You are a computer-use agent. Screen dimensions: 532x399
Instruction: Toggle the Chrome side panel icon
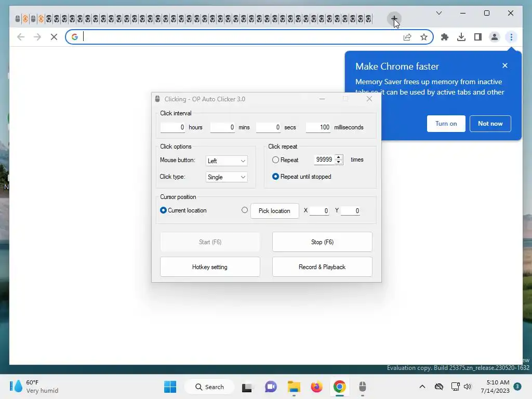[x=478, y=37]
